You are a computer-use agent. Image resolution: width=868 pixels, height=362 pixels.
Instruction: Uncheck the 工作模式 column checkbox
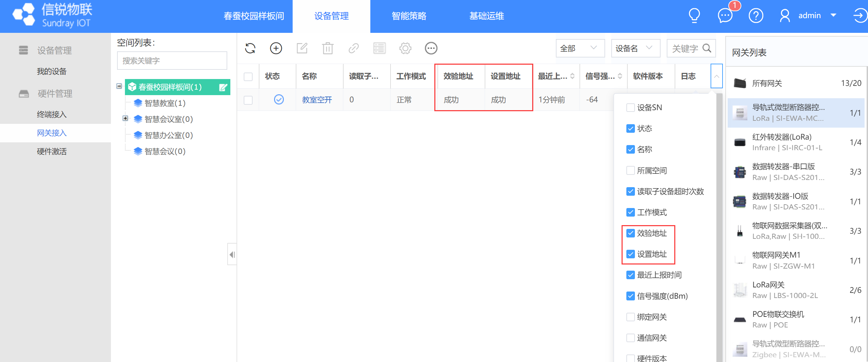point(630,212)
